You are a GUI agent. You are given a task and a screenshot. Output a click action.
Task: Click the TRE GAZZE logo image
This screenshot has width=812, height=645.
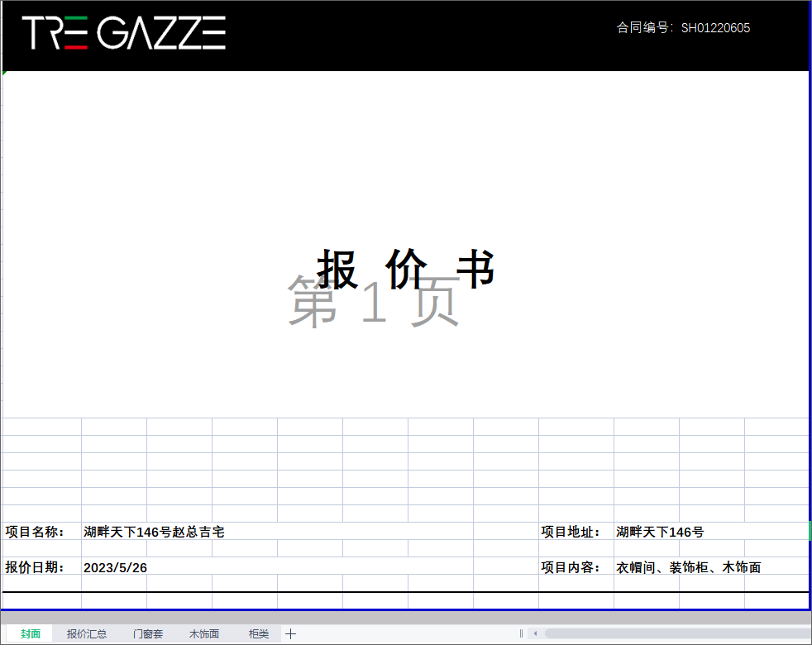[124, 32]
